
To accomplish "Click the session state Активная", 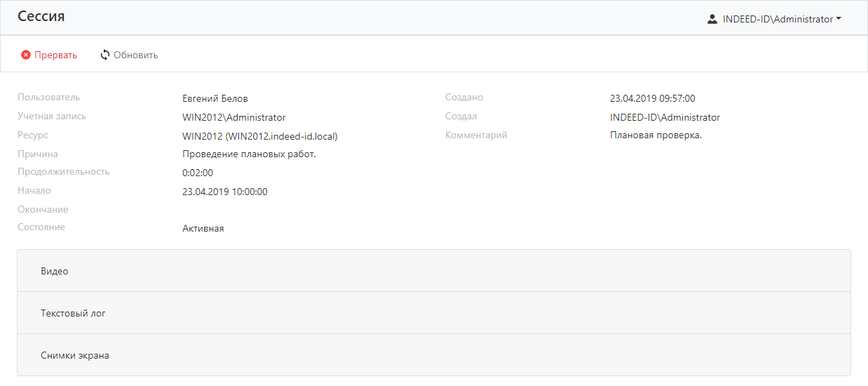I will [x=203, y=229].
